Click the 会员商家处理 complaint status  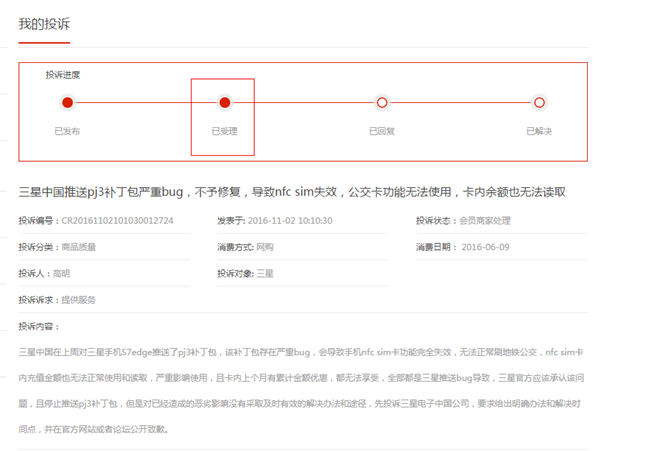coord(484,221)
